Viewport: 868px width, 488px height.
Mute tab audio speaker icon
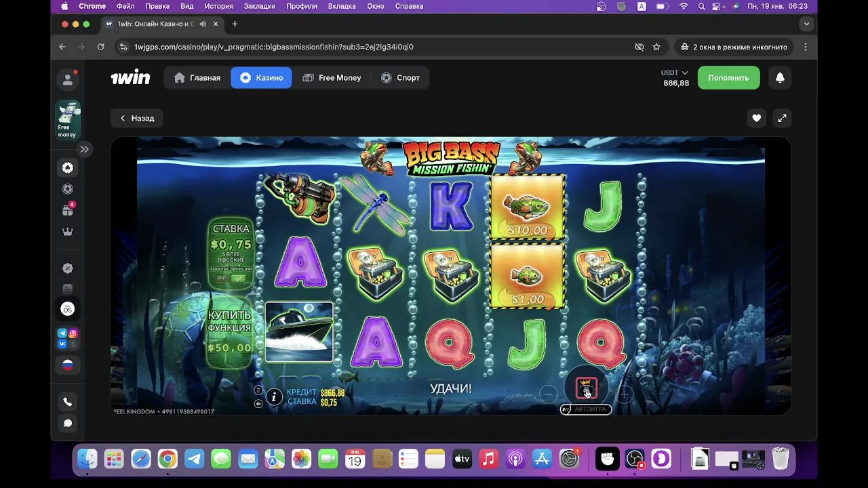pos(203,24)
